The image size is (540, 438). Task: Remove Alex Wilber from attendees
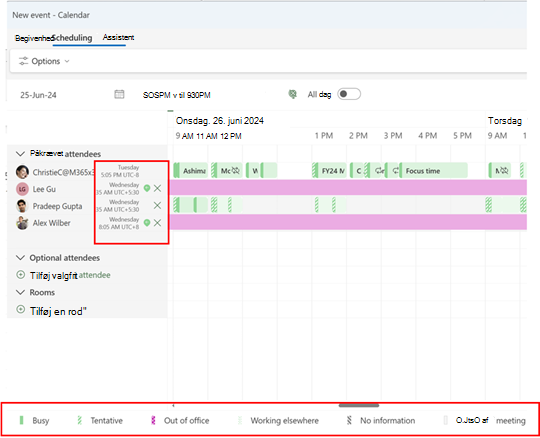click(x=157, y=223)
